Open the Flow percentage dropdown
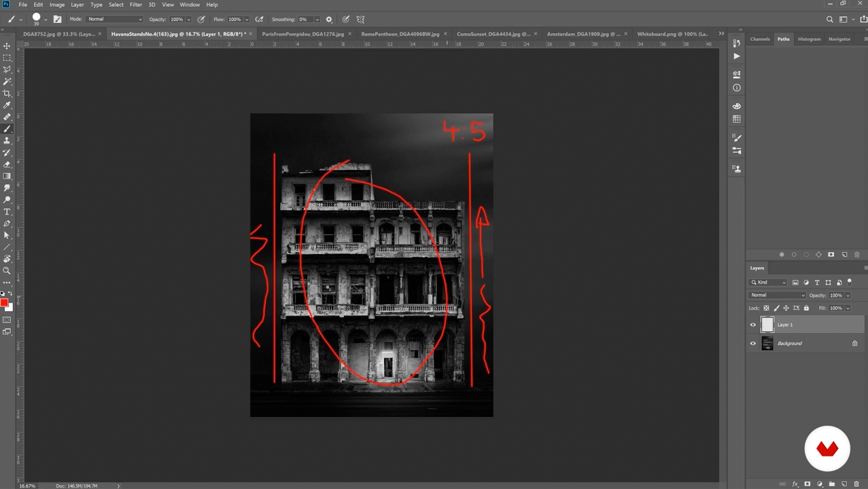 pyautogui.click(x=246, y=19)
